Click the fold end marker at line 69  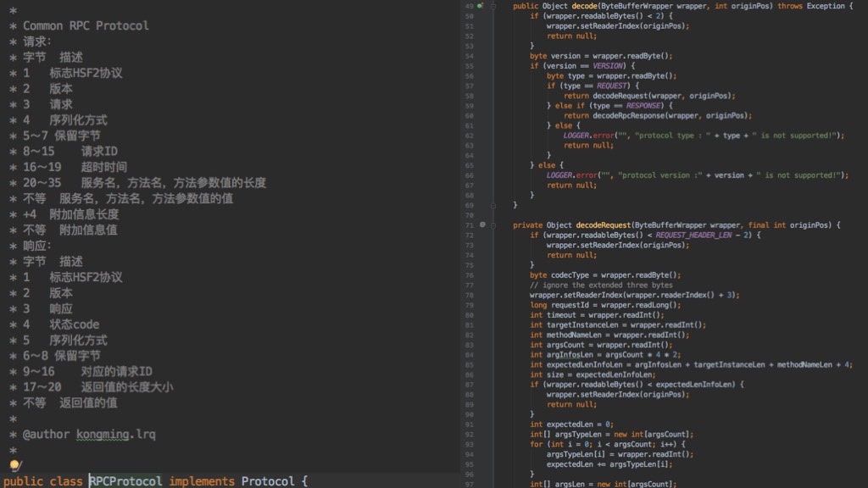pyautogui.click(x=493, y=205)
